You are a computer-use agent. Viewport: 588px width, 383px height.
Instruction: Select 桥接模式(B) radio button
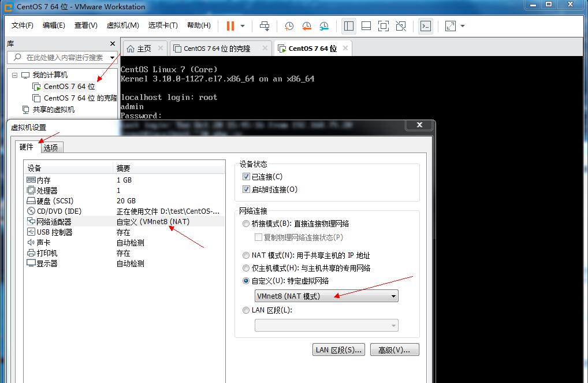click(246, 224)
